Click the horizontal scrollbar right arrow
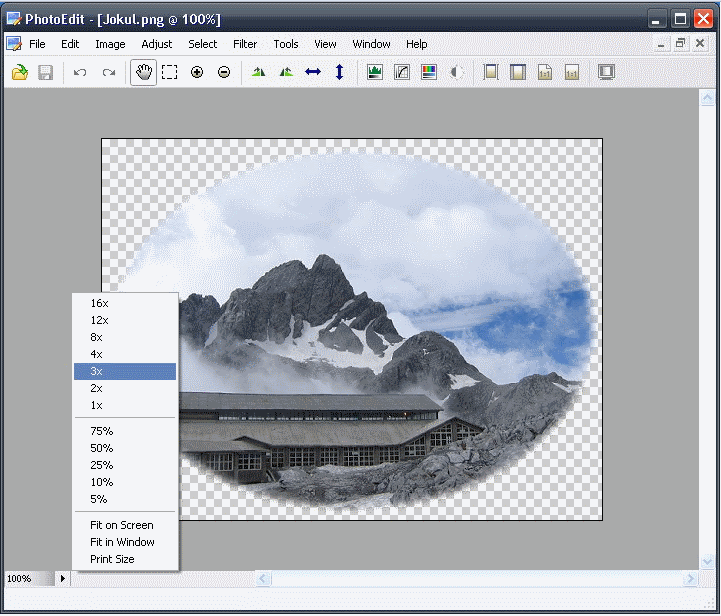721x616 pixels. tap(690, 578)
